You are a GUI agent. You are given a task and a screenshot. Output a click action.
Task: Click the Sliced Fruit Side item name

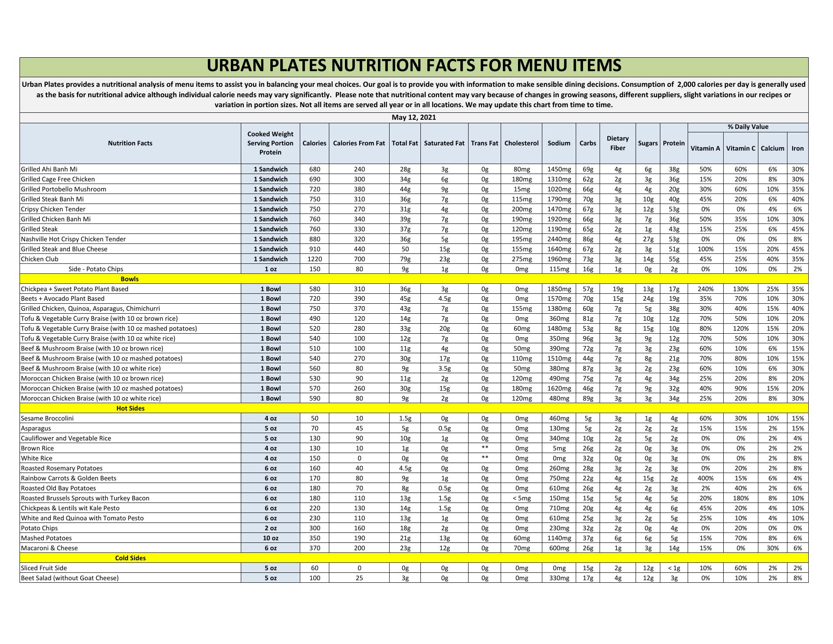(x=44, y=568)
